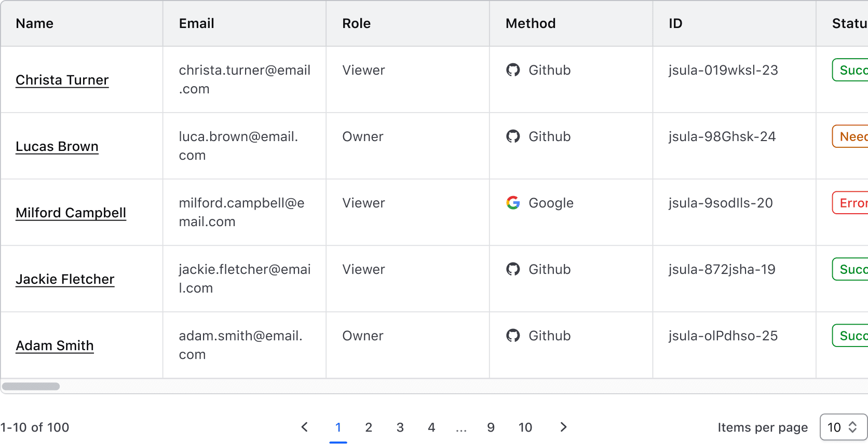This screenshot has width=868, height=444.
Task: Go to previous page with left chevron
Action: pyautogui.click(x=305, y=427)
